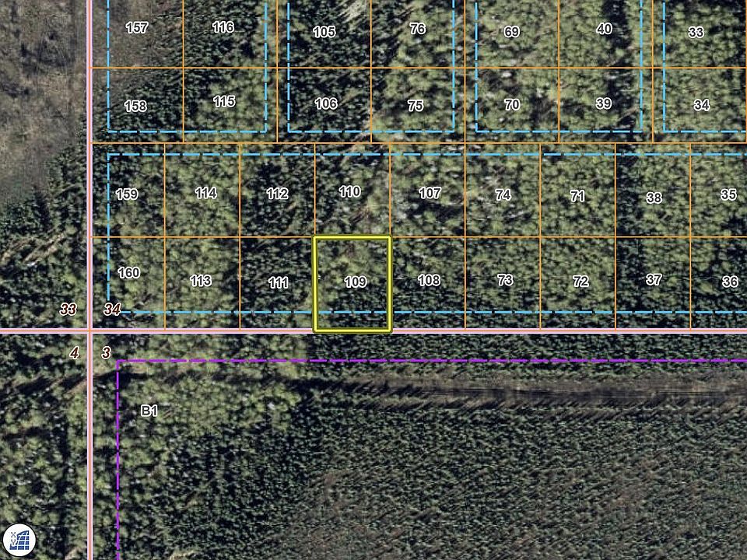Click parcel label 158
The width and height of the screenshot is (747, 560).
point(135,107)
